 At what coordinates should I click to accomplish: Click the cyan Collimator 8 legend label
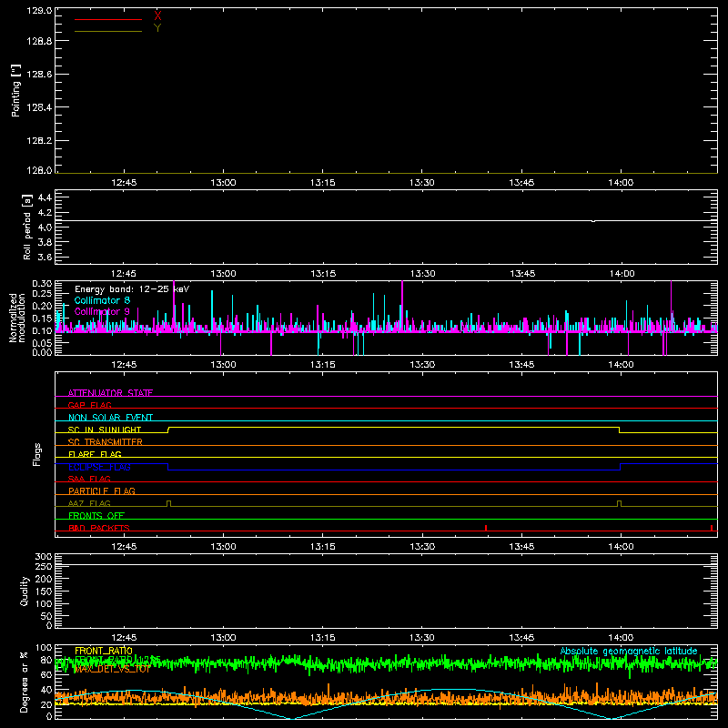[x=102, y=300]
